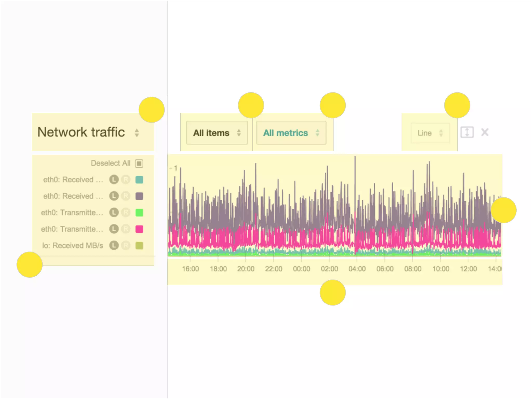Click L axis button on teal eth0 Received row
This screenshot has height=399, width=532.
point(114,179)
